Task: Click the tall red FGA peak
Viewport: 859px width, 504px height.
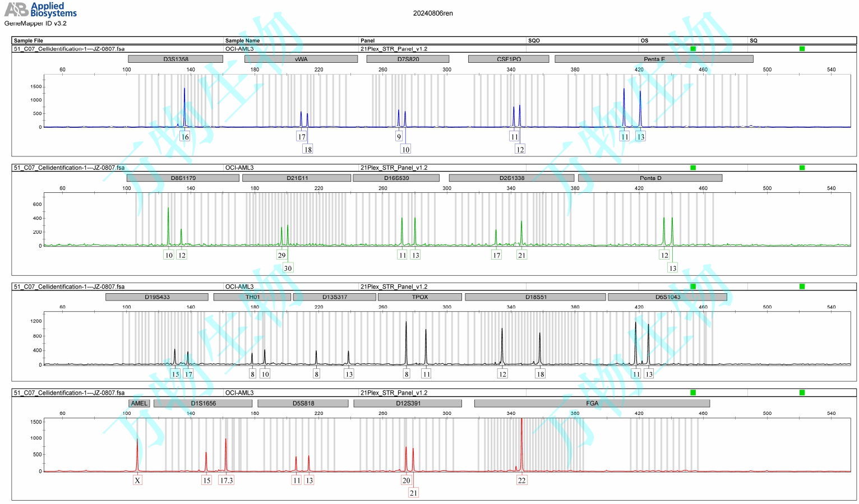Action: coord(521,443)
